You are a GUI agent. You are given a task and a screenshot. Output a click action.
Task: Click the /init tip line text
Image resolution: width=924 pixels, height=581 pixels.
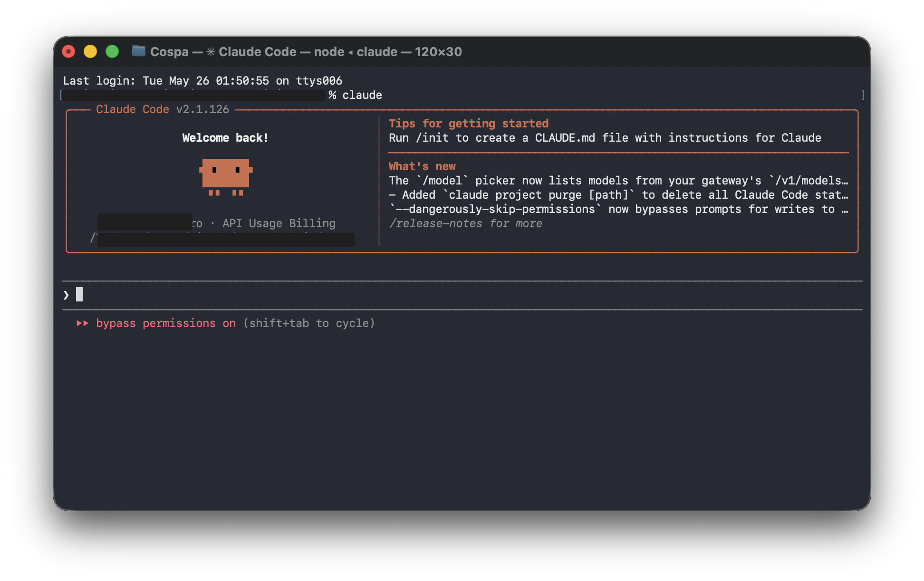click(x=605, y=138)
